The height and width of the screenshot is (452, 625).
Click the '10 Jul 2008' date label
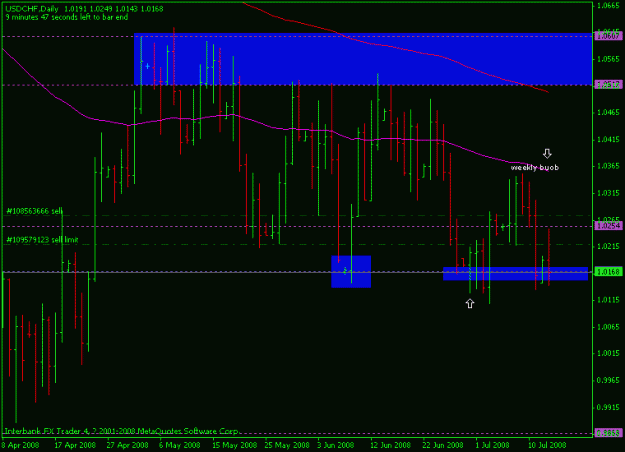coord(547,445)
